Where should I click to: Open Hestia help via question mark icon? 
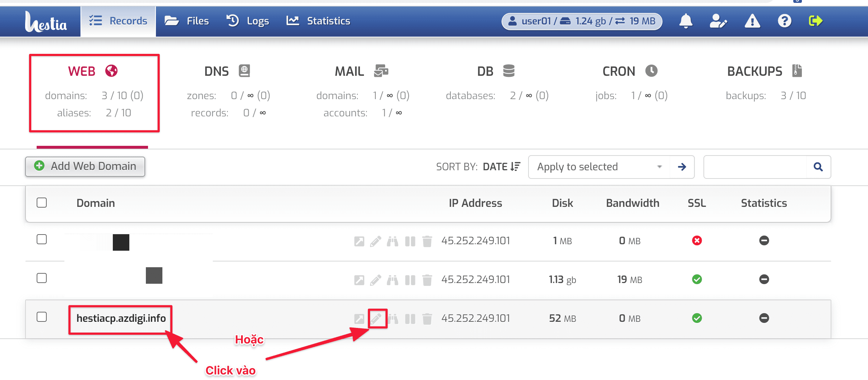pos(785,21)
